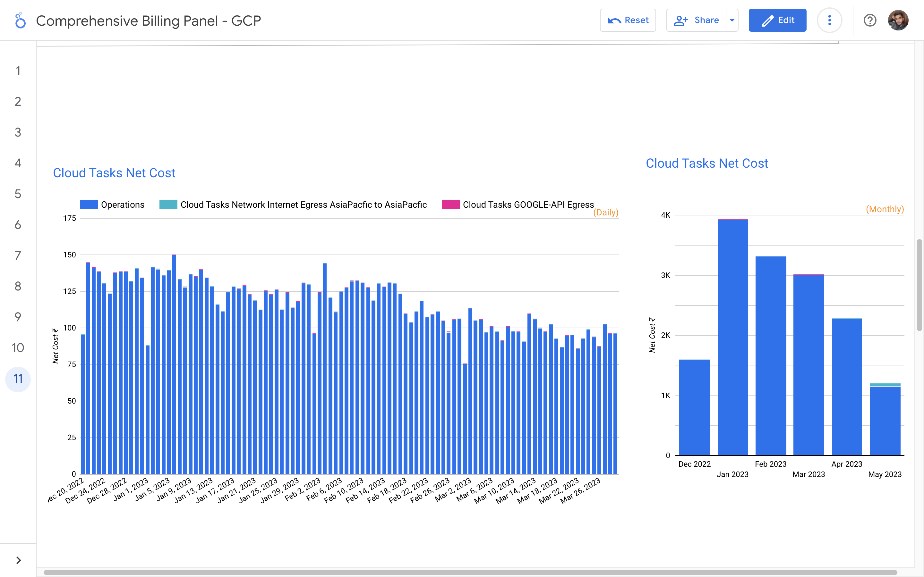Image resolution: width=924 pixels, height=577 pixels.
Task: Toggle the Operations legend swatch
Action: point(89,205)
